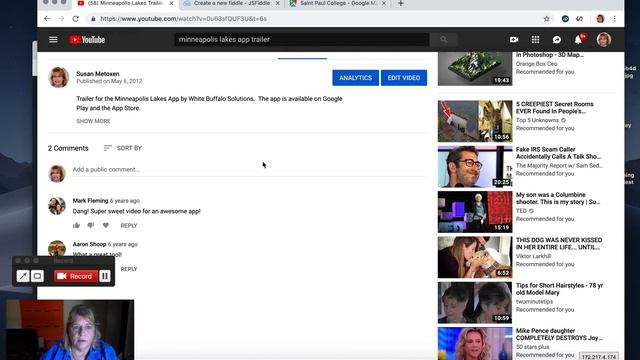Go back in the browser
640x360 pixels.
[47, 19]
